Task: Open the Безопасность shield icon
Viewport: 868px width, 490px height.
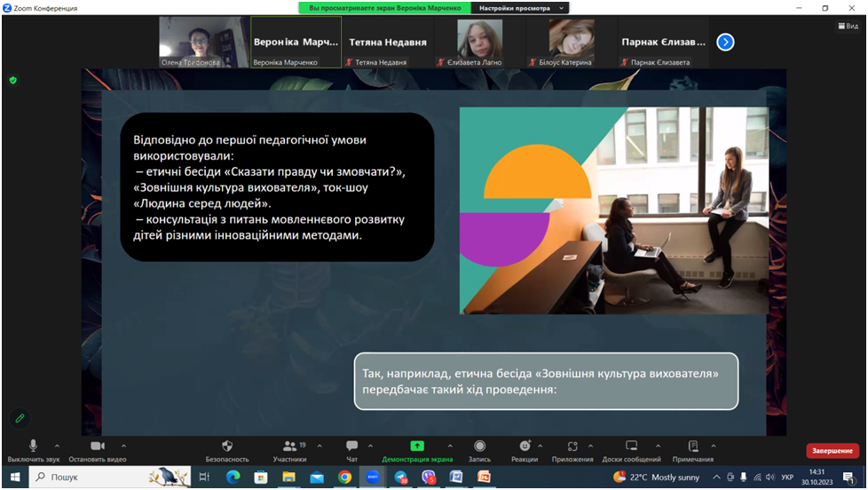Action: click(227, 447)
